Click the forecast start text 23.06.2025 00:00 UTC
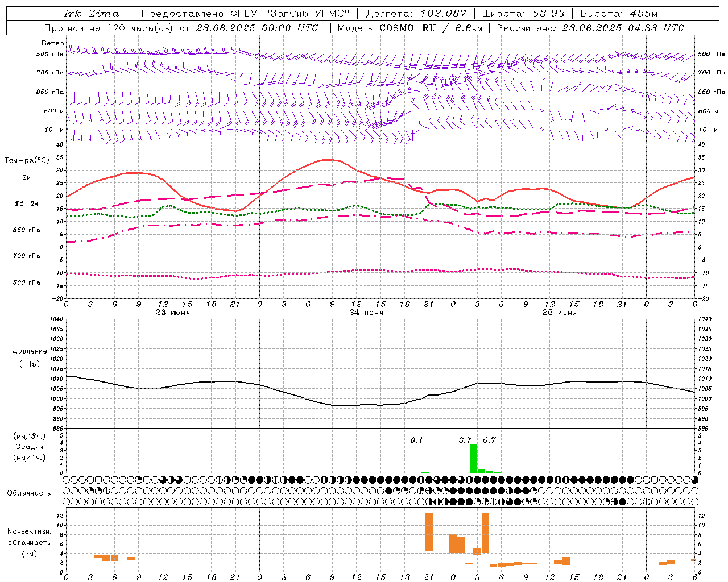728x582 pixels. (x=257, y=28)
